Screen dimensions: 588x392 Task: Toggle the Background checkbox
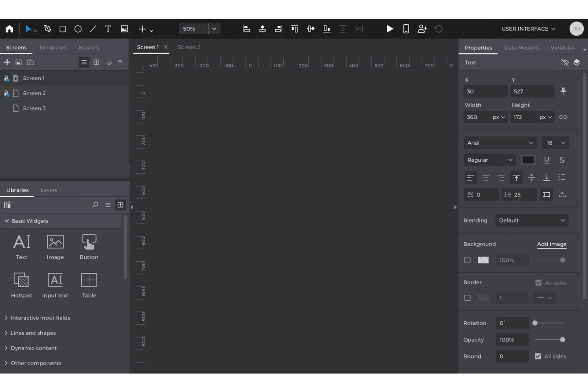pos(468,260)
